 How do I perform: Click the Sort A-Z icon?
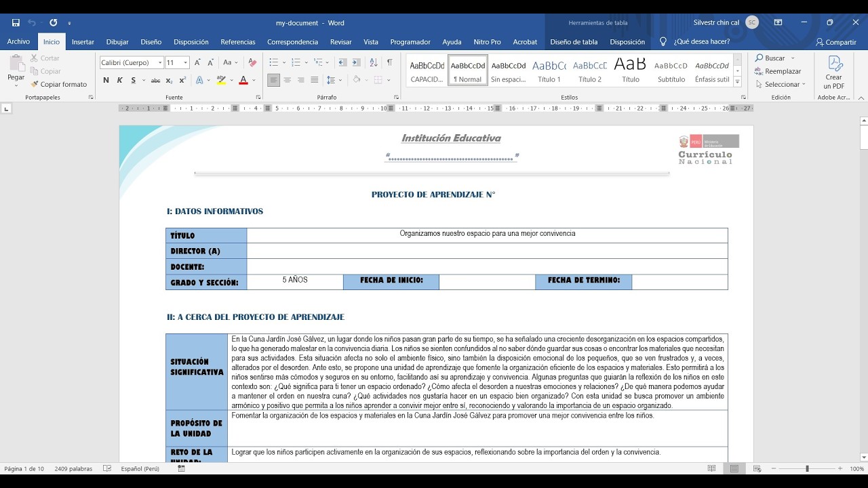(x=374, y=62)
